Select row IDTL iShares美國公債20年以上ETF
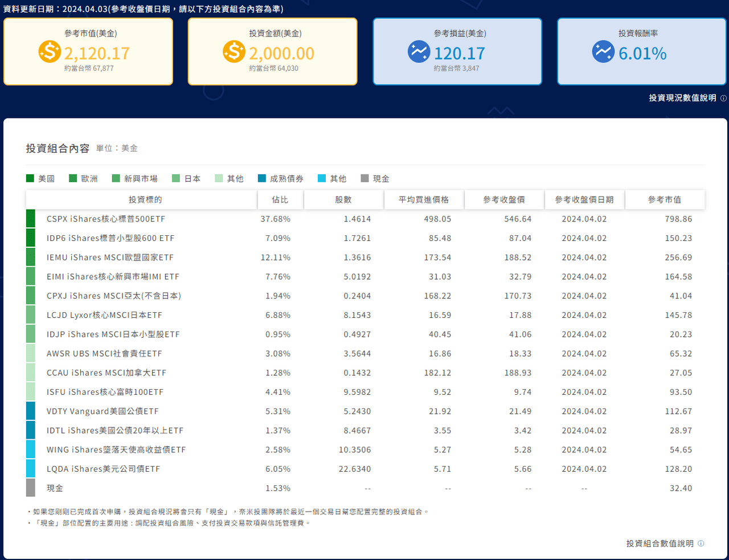The image size is (729, 560). click(x=365, y=431)
